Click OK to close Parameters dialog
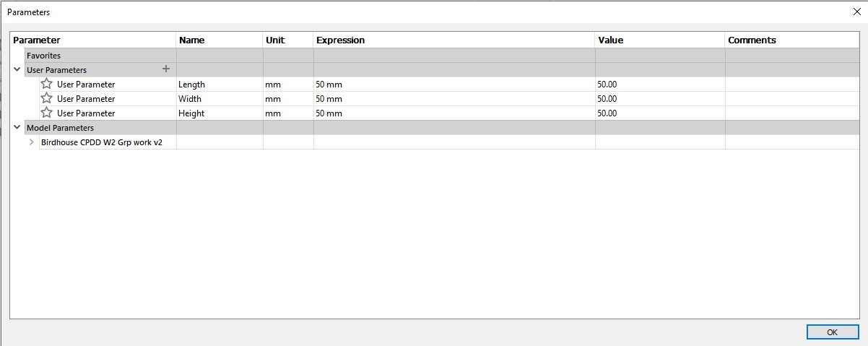 coord(832,332)
